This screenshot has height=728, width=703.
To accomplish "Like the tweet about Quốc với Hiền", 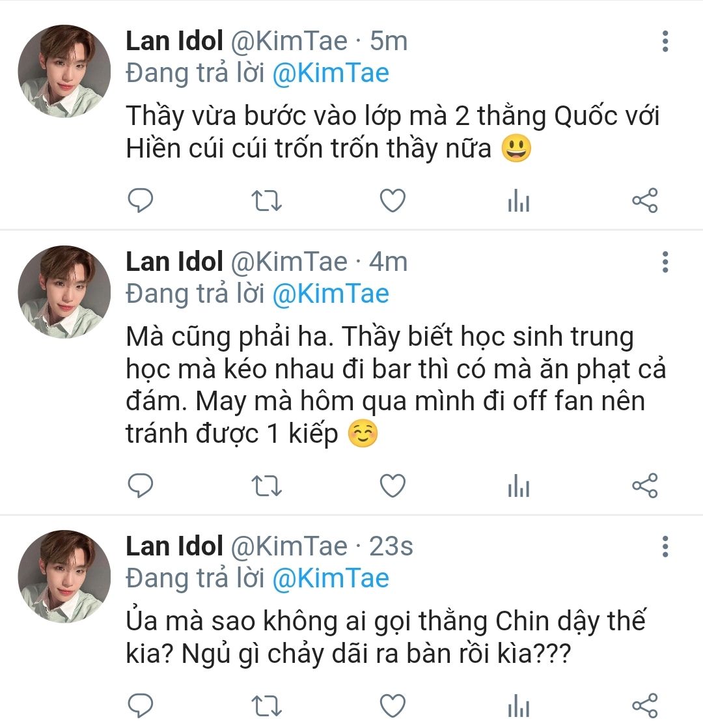I will click(393, 202).
